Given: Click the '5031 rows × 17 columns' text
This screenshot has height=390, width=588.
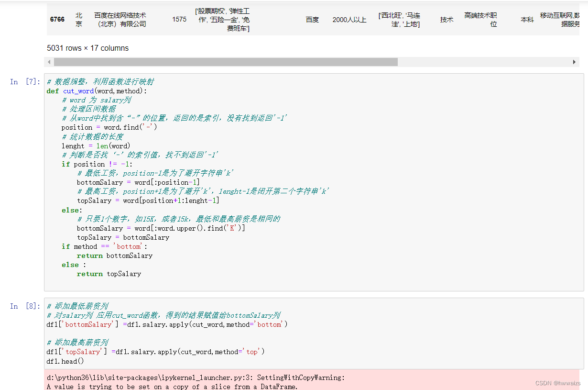Looking at the screenshot, I should [87, 48].
